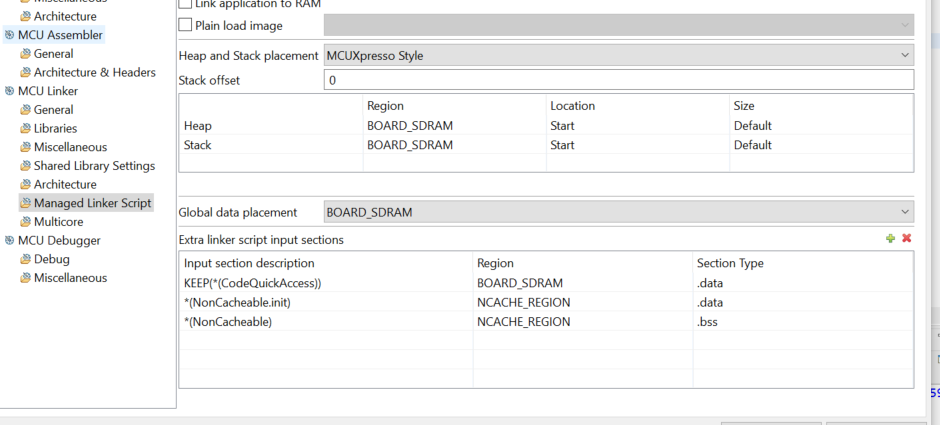Image resolution: width=940 pixels, height=425 pixels.
Task: Click the MCU Linker settings icon
Action: pyautogui.click(x=9, y=91)
